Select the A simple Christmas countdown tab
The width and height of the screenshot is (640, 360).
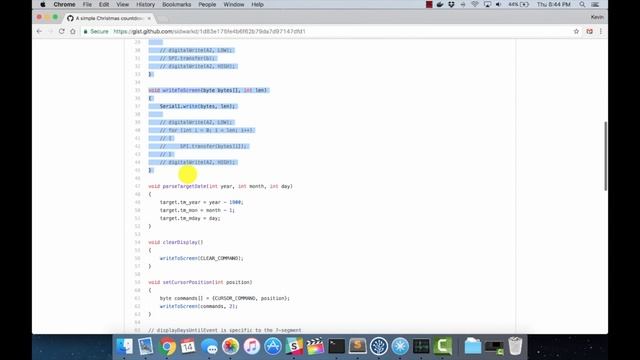[109, 18]
